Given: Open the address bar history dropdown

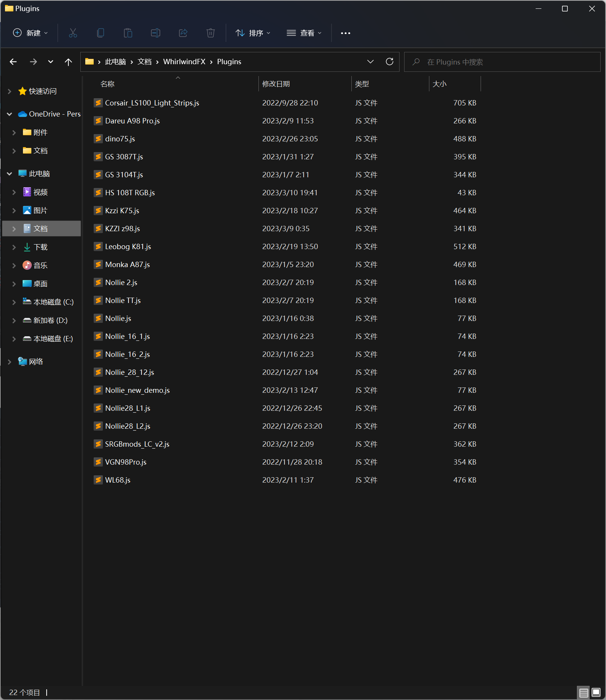Looking at the screenshot, I should pyautogui.click(x=370, y=62).
